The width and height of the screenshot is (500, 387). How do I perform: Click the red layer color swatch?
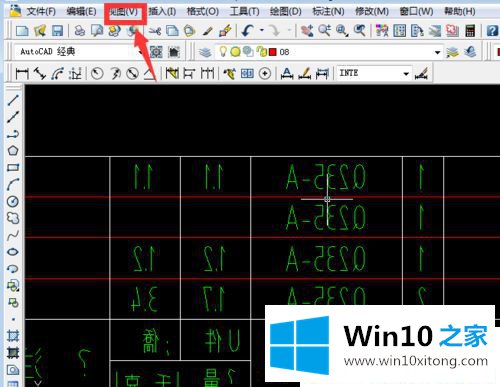[273, 52]
